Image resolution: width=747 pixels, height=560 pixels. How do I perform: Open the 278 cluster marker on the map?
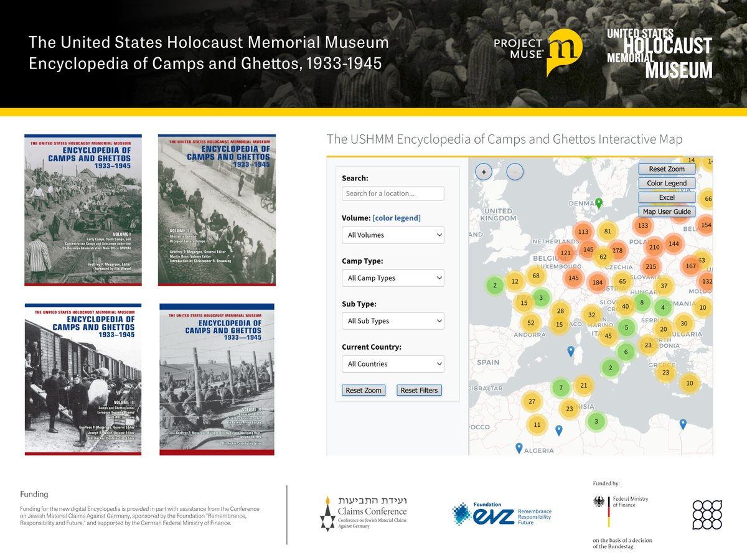(x=618, y=251)
